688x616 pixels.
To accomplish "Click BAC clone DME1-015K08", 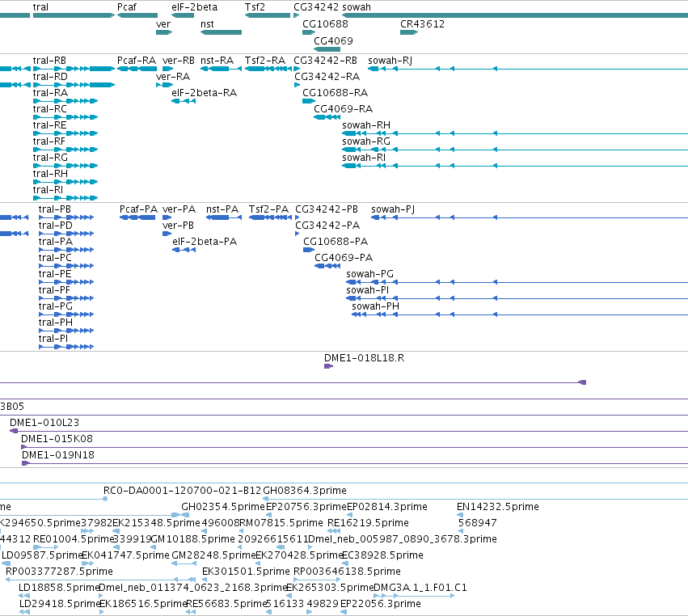I will [355, 447].
